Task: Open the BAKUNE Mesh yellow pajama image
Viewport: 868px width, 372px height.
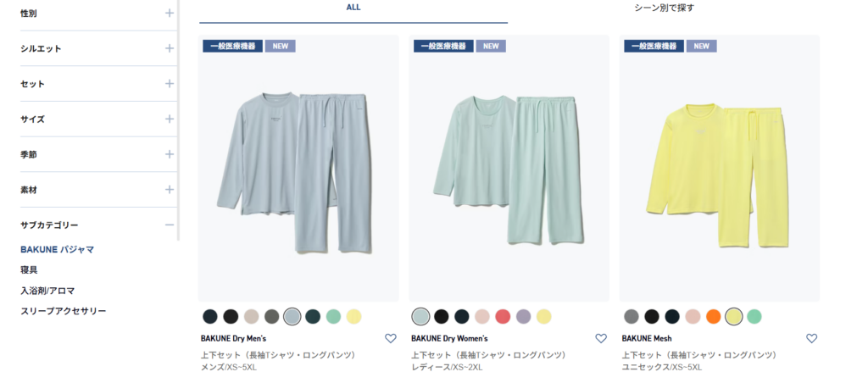Action: tap(719, 169)
